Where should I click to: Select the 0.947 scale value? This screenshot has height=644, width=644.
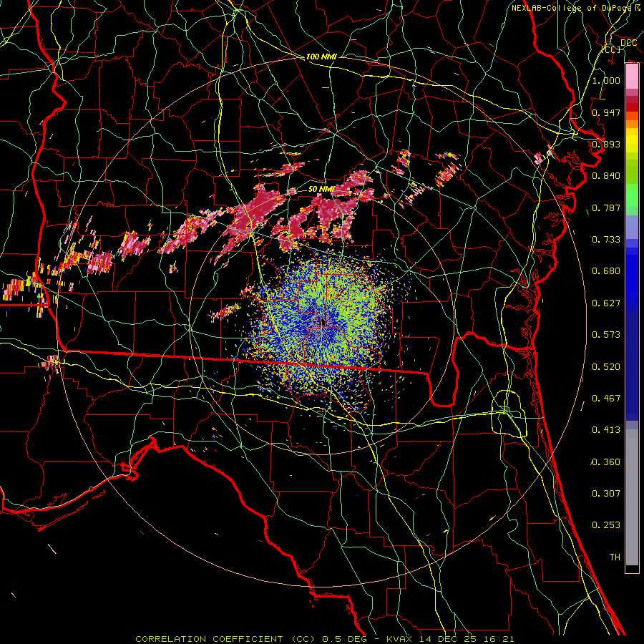[606, 112]
